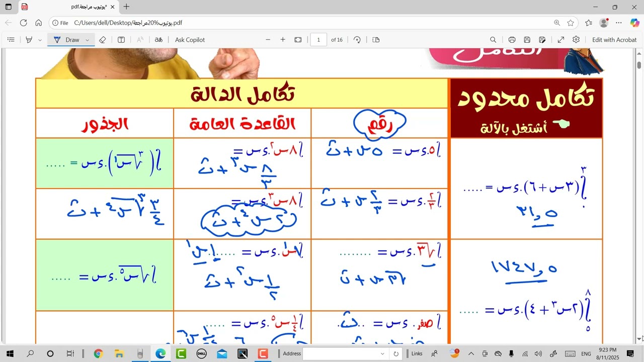The width and height of the screenshot is (644, 362).
Task: Toggle Read aloud
Action: [140, 40]
